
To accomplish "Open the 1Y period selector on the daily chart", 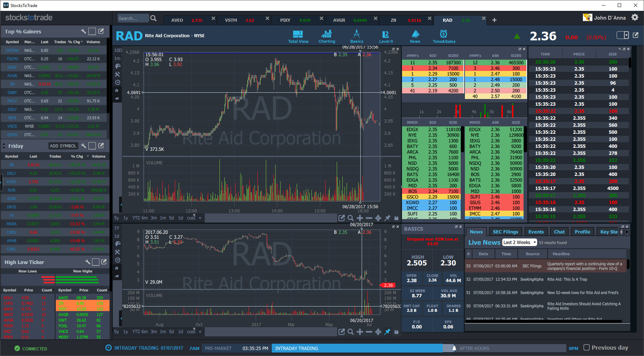I will coord(117,228).
